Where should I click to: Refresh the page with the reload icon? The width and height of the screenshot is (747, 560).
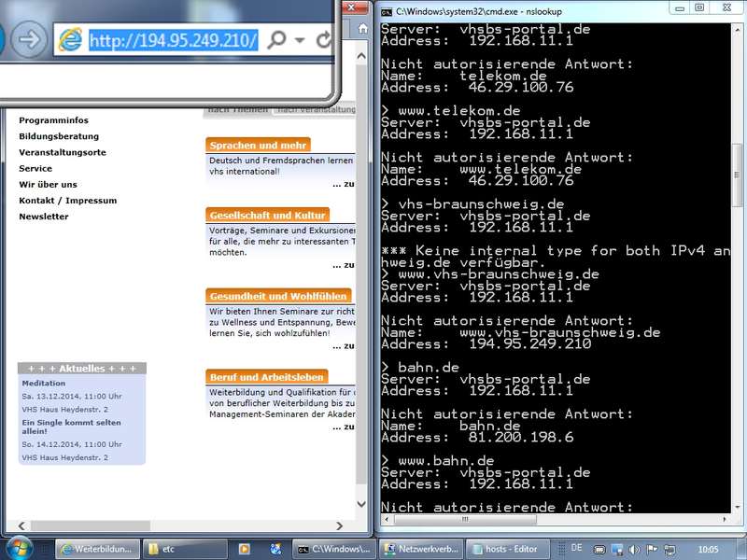[323, 40]
